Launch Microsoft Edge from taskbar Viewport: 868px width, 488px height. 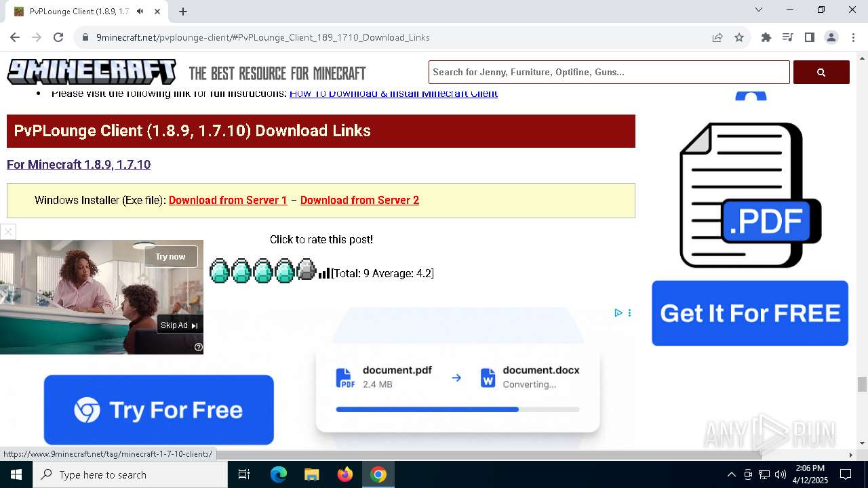[x=279, y=474]
